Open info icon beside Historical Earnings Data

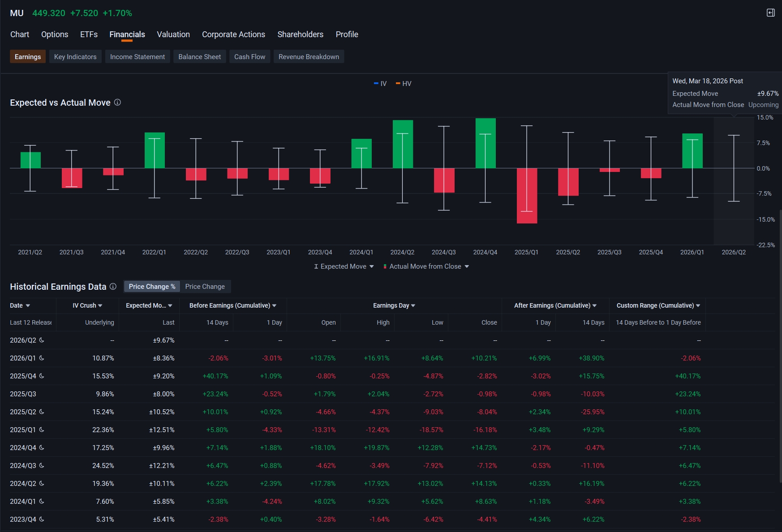point(113,287)
